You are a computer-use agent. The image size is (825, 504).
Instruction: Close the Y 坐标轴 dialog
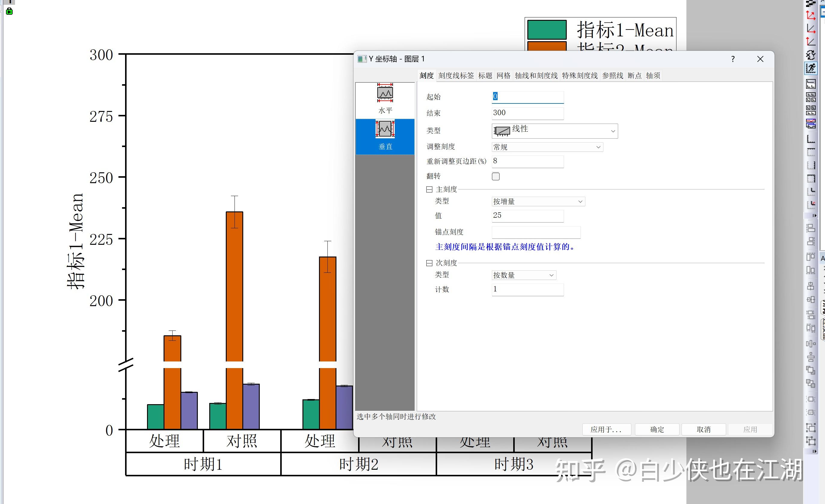click(760, 59)
